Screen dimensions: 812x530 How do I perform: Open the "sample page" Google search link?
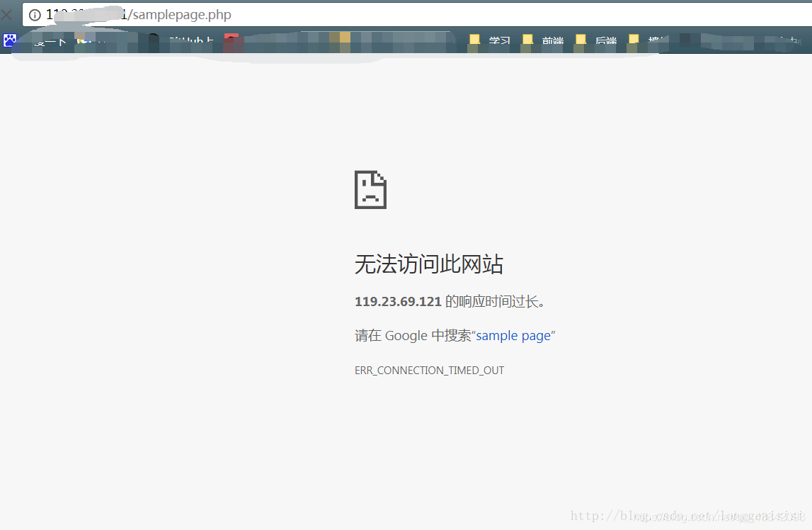pyautogui.click(x=514, y=335)
